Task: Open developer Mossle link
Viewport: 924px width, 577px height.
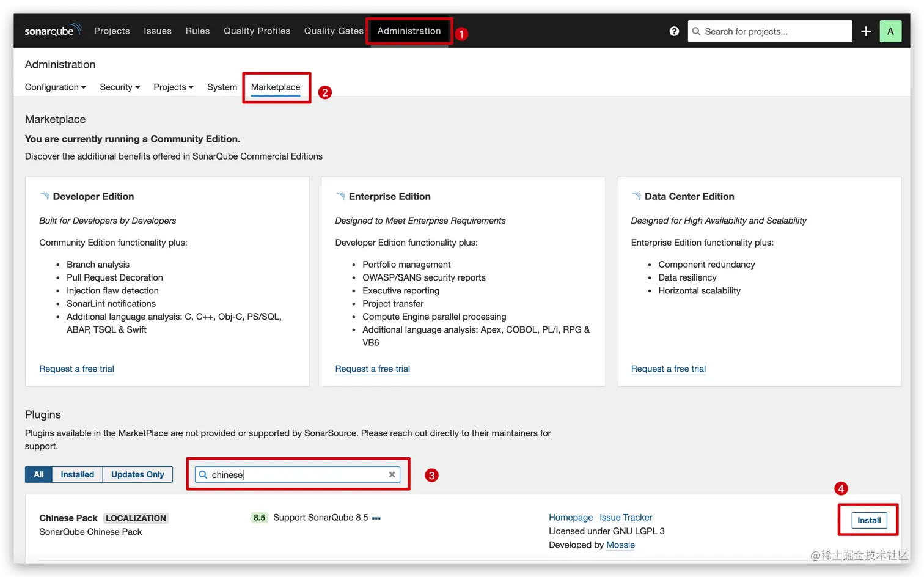Action: point(620,545)
